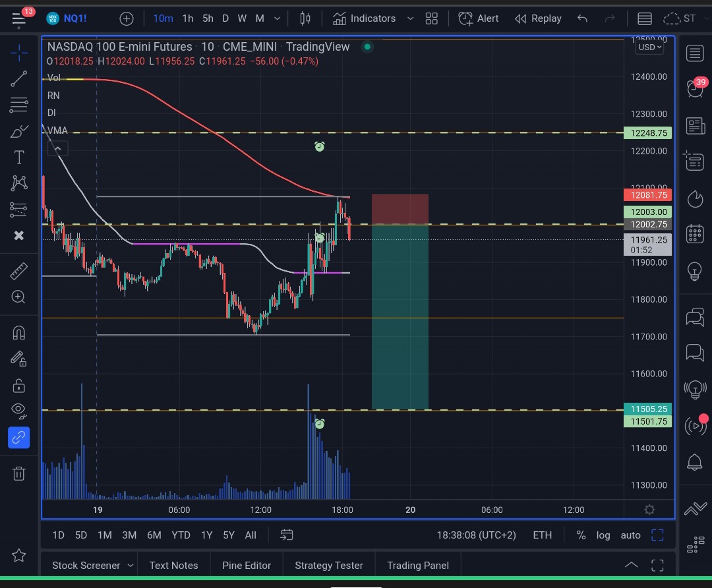Open the watchlist panel

tap(695, 53)
